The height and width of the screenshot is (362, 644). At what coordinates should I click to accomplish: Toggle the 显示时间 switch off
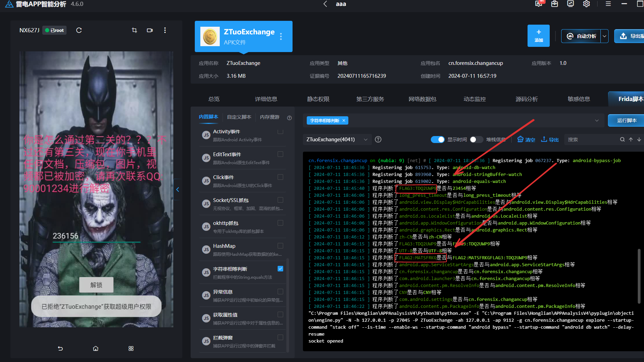437,139
